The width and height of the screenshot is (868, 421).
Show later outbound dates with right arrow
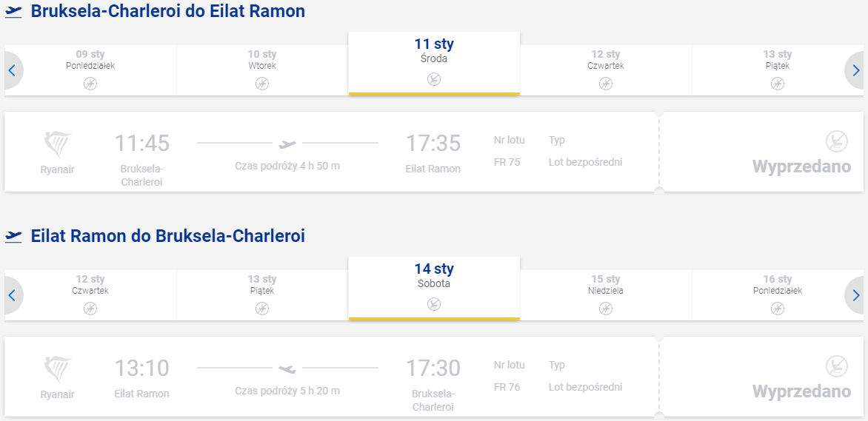855,70
